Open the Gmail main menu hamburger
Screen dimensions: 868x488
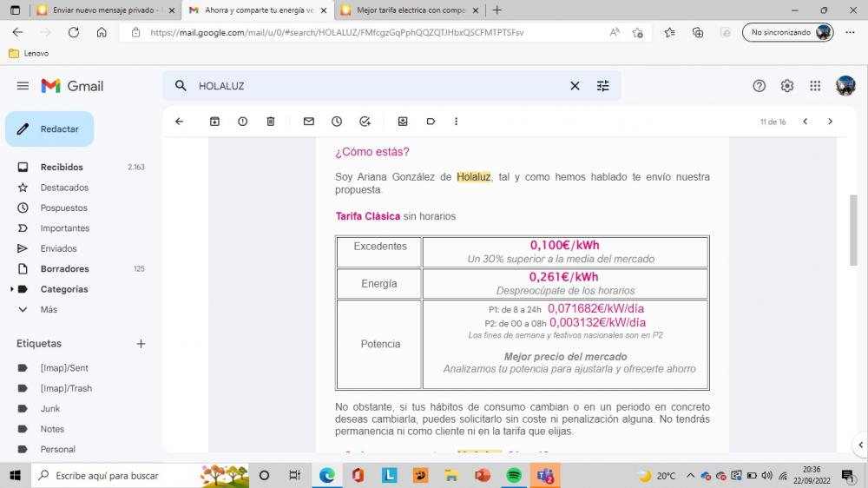pyautogui.click(x=23, y=86)
